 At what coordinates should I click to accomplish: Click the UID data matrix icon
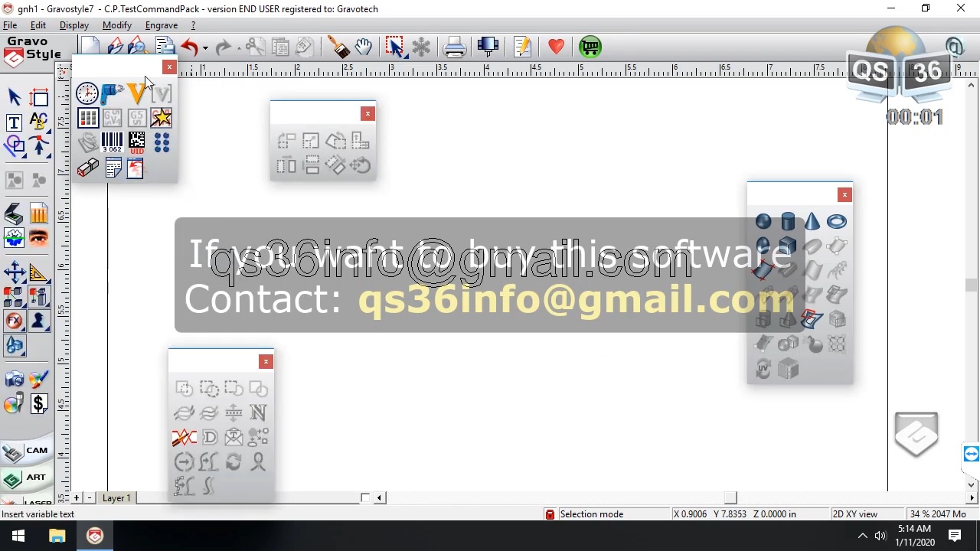pyautogui.click(x=136, y=142)
